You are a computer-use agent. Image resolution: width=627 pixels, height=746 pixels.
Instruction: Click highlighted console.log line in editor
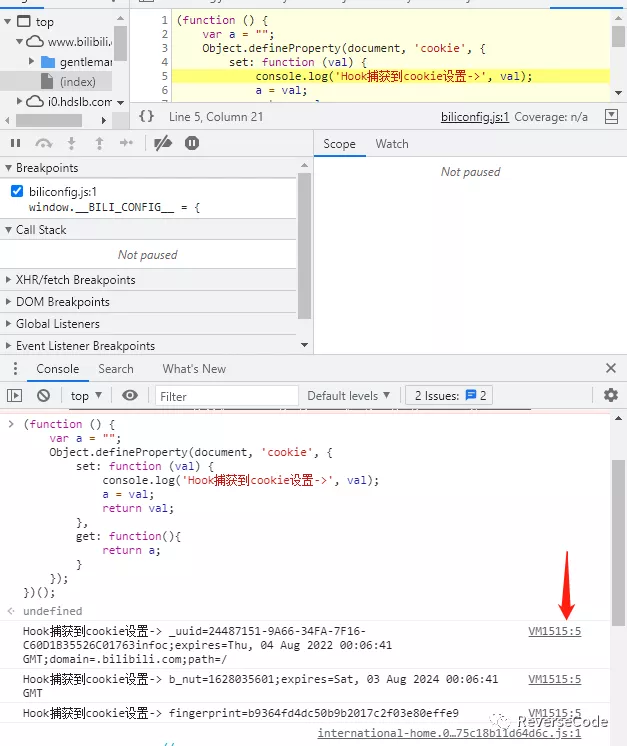pyautogui.click(x=390, y=76)
